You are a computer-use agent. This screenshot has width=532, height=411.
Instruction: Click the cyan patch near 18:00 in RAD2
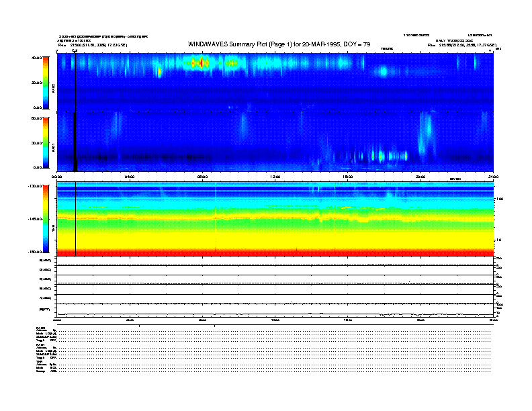[x=384, y=71]
